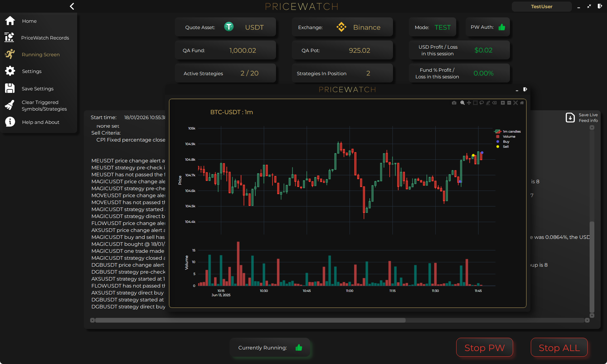Click the Jun 13, 2025 axis date label

pyautogui.click(x=221, y=295)
